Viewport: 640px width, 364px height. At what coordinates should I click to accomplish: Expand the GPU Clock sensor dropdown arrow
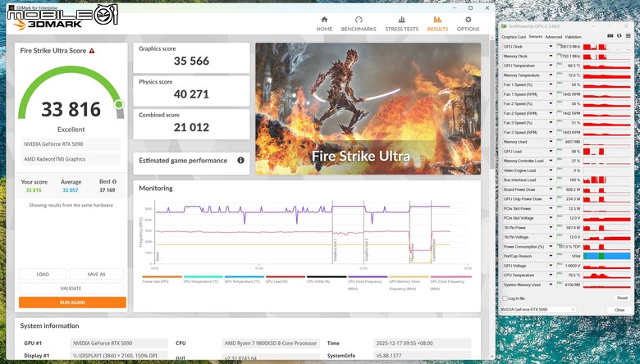pyautogui.click(x=551, y=47)
